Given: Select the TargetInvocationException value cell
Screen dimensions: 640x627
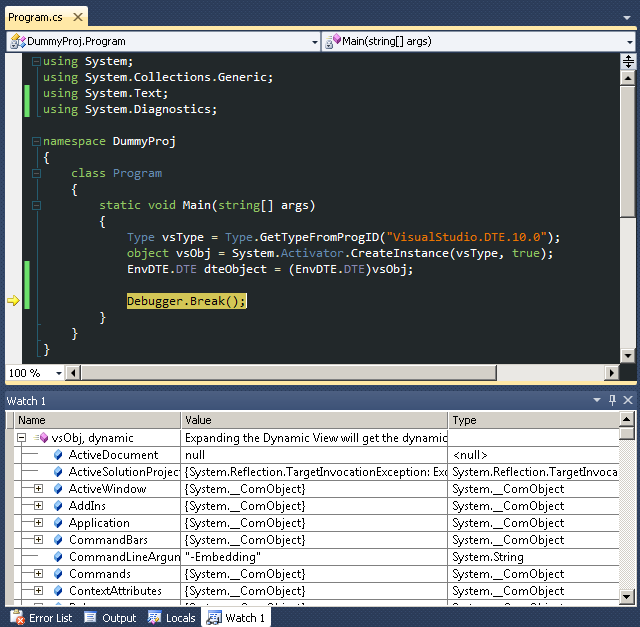Looking at the screenshot, I should 314,472.
